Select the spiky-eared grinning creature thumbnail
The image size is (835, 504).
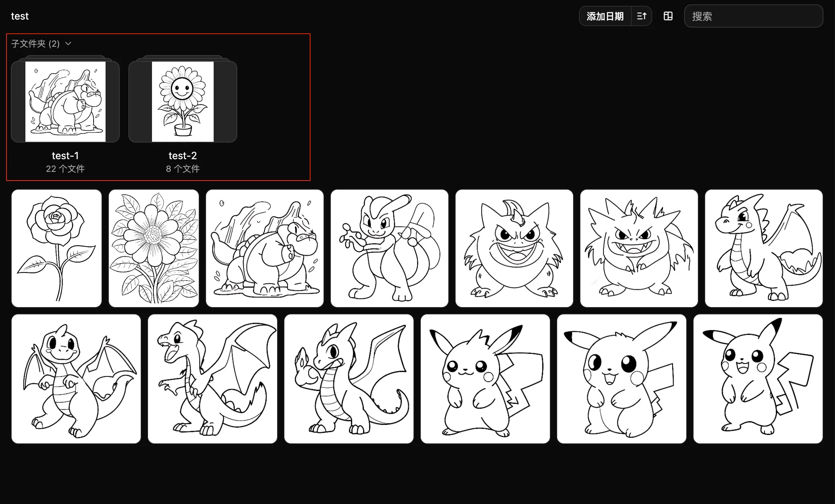click(x=639, y=248)
